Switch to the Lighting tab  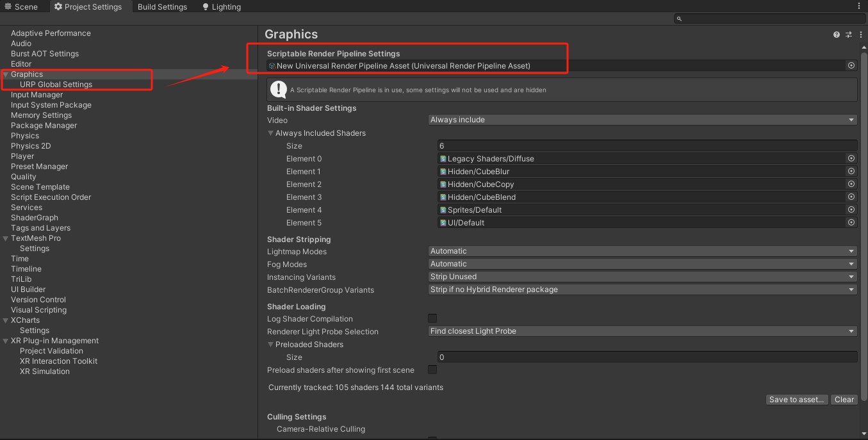[x=221, y=6]
